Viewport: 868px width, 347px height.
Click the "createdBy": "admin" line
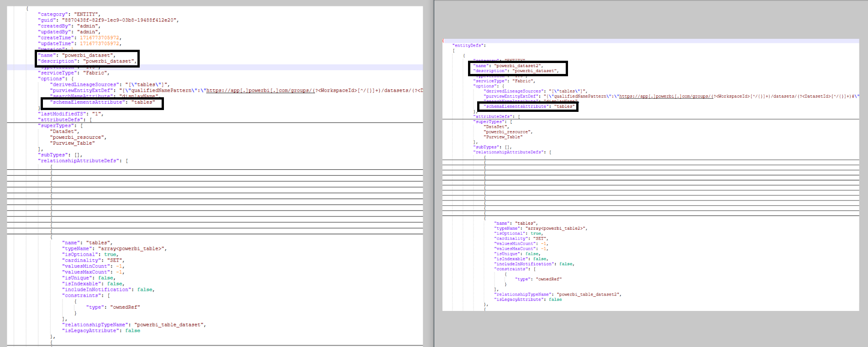(x=69, y=26)
